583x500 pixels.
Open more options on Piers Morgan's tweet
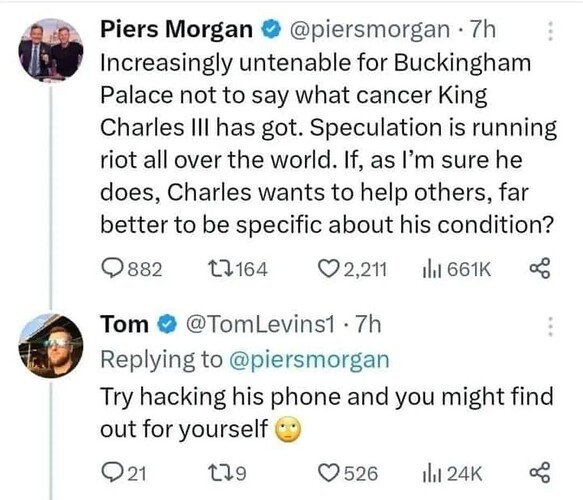pos(551,31)
